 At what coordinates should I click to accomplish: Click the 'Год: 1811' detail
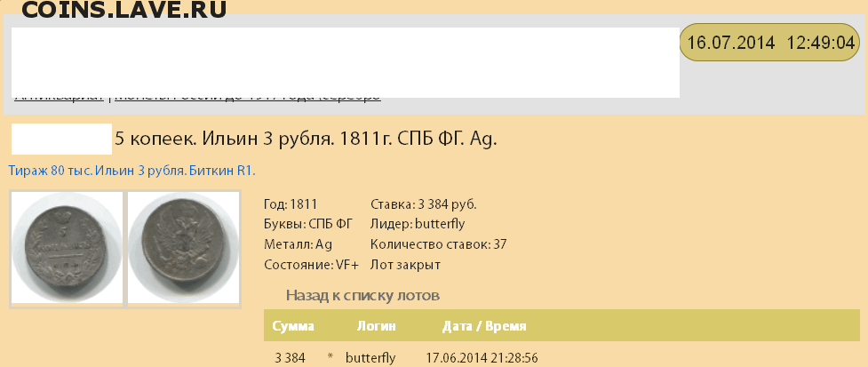click(291, 204)
